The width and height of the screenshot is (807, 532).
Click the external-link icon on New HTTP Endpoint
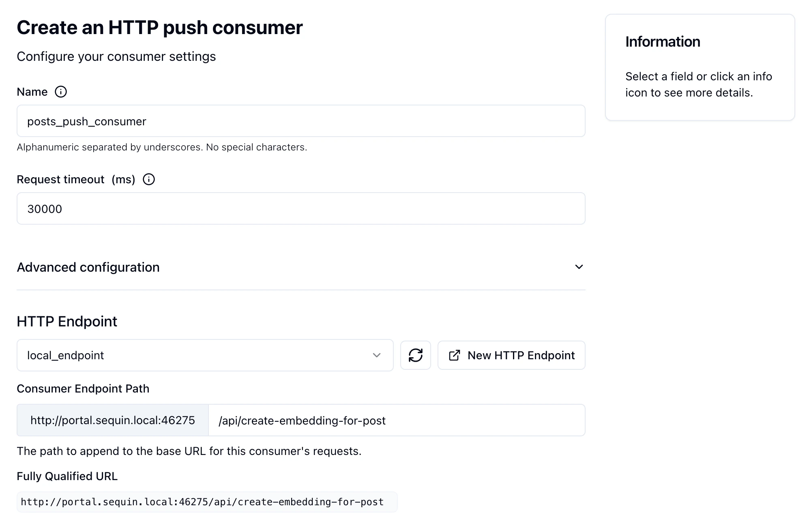(455, 355)
